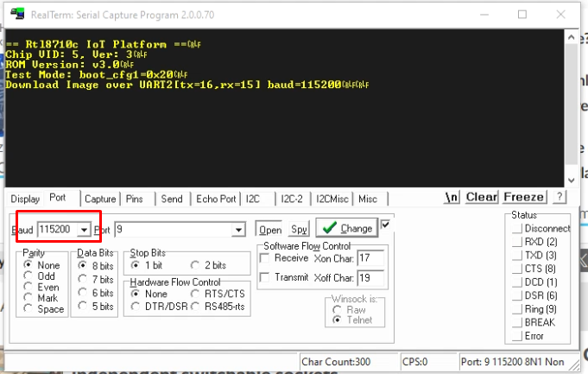Select 5 bits data bits

(x=96, y=307)
